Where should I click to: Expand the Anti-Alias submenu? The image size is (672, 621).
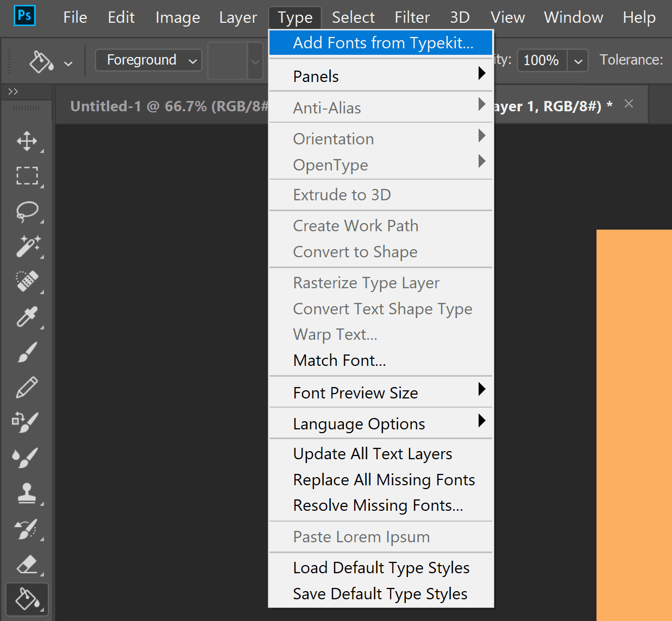pos(381,107)
